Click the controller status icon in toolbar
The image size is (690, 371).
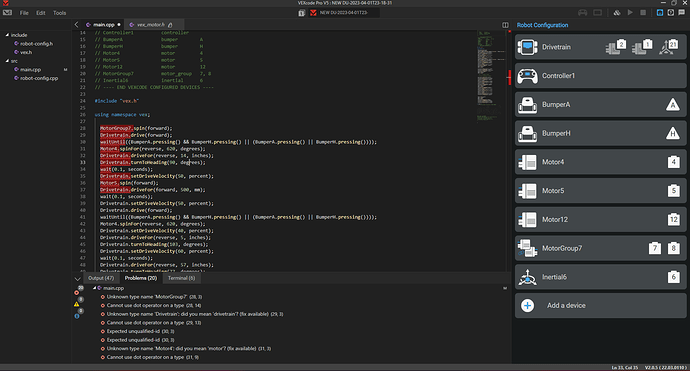583,13
